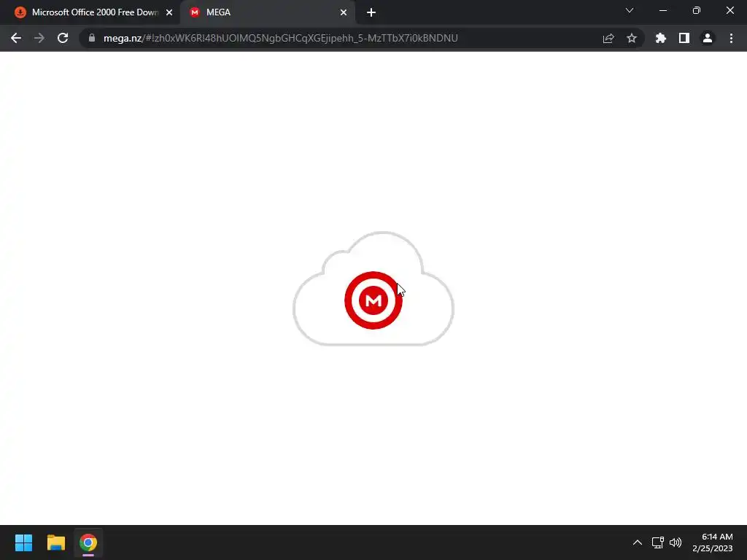Click the Chrome taskbar icon
Image resolution: width=747 pixels, height=560 pixels.
88,542
